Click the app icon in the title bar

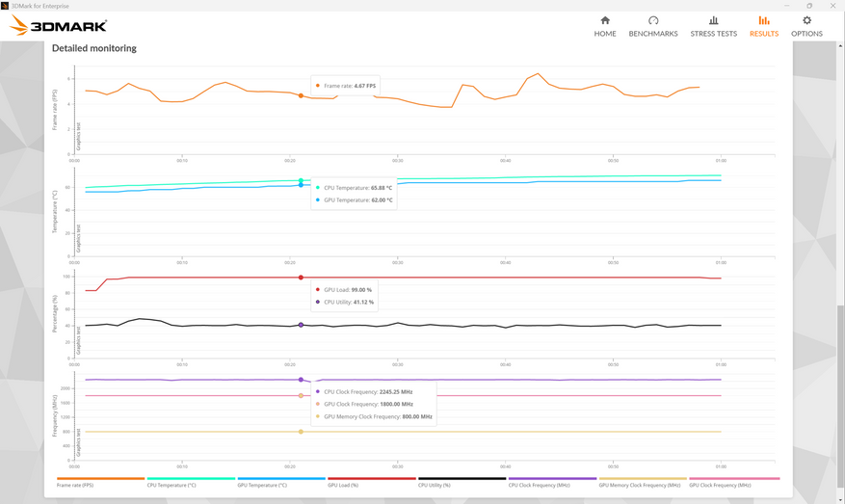coord(6,5)
